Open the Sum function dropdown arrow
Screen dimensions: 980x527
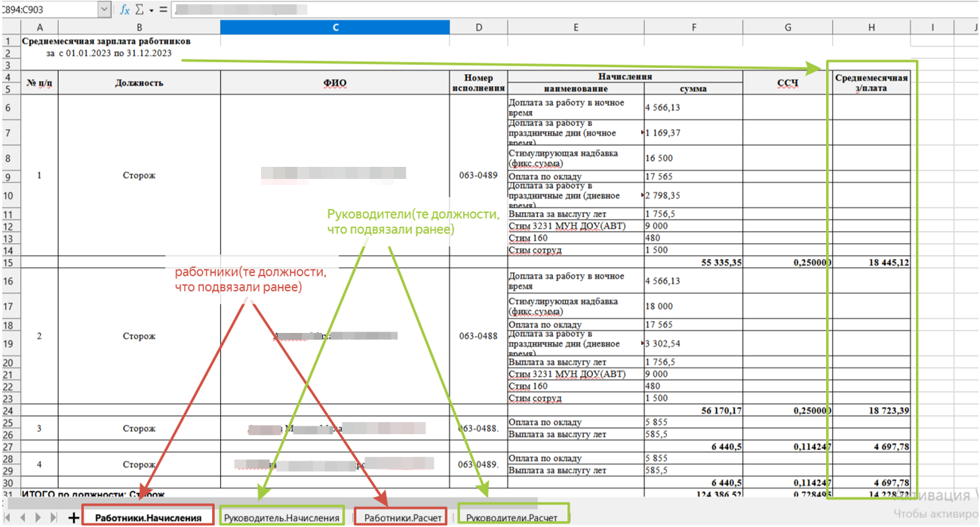[x=151, y=11]
